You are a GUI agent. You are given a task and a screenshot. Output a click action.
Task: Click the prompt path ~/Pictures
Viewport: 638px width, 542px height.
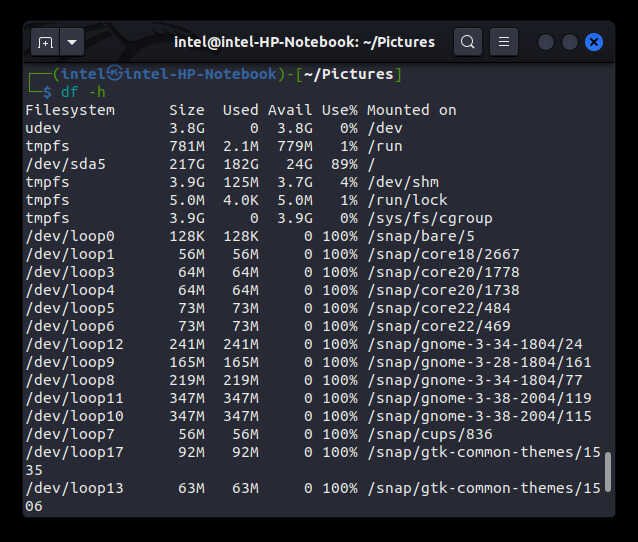(x=348, y=74)
